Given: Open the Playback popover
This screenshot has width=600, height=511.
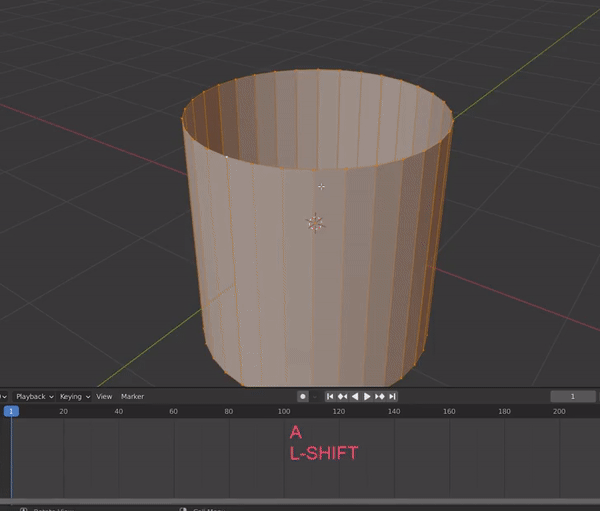Looking at the screenshot, I should pyautogui.click(x=34, y=397).
